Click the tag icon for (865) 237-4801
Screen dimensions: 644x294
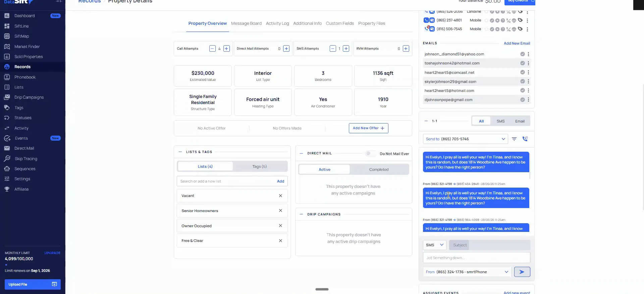coord(520,20)
